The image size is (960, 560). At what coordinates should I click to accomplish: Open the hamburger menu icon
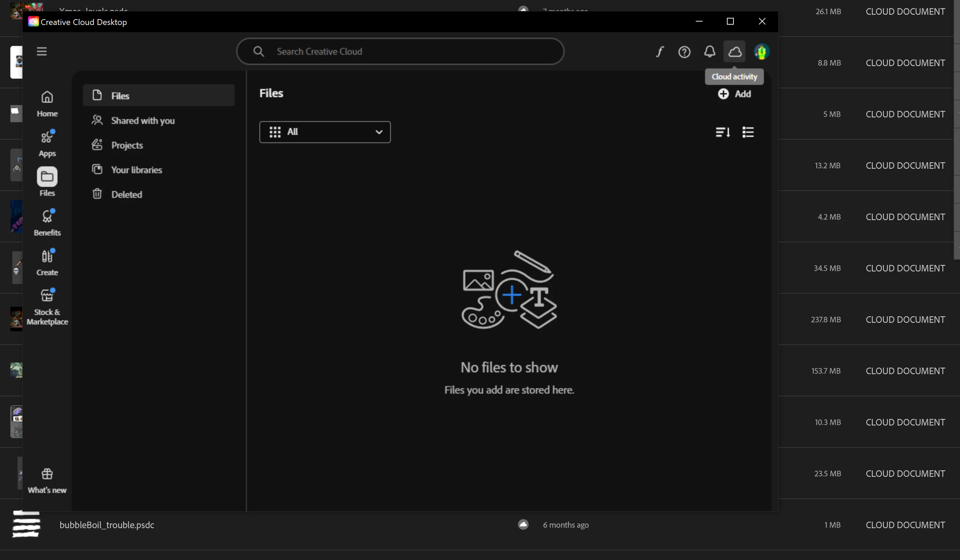point(41,51)
